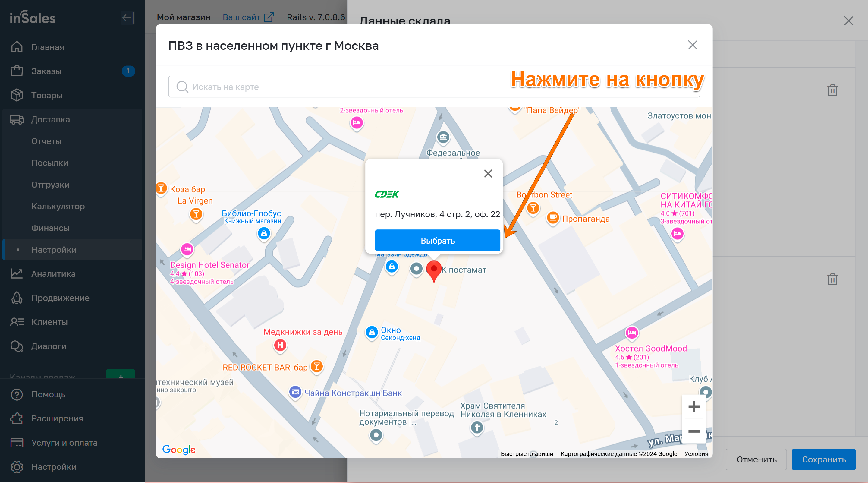The height and width of the screenshot is (483, 868).
Task: Expand the Доставка menu section
Action: click(x=51, y=119)
